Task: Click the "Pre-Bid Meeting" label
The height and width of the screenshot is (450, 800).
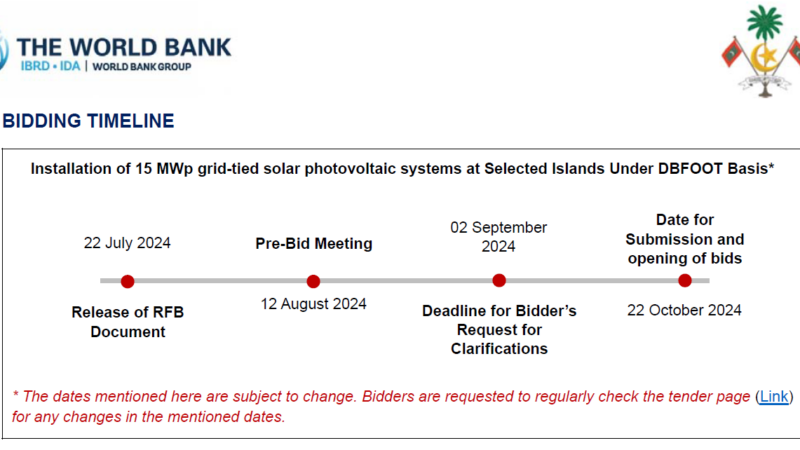Action: (x=313, y=243)
